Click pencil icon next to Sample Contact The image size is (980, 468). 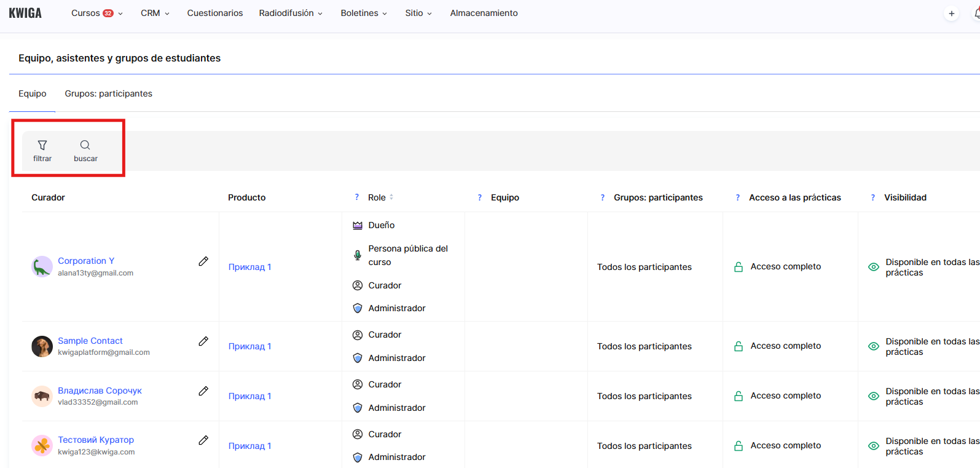(x=203, y=341)
